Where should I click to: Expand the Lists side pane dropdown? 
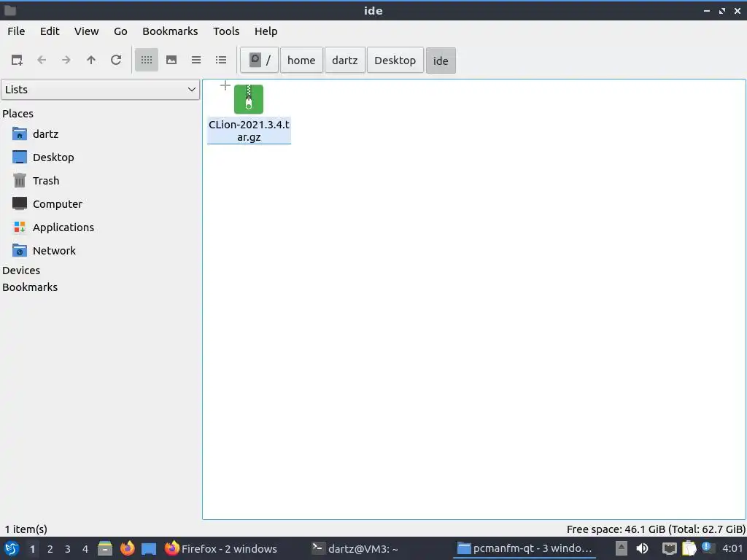101,90
